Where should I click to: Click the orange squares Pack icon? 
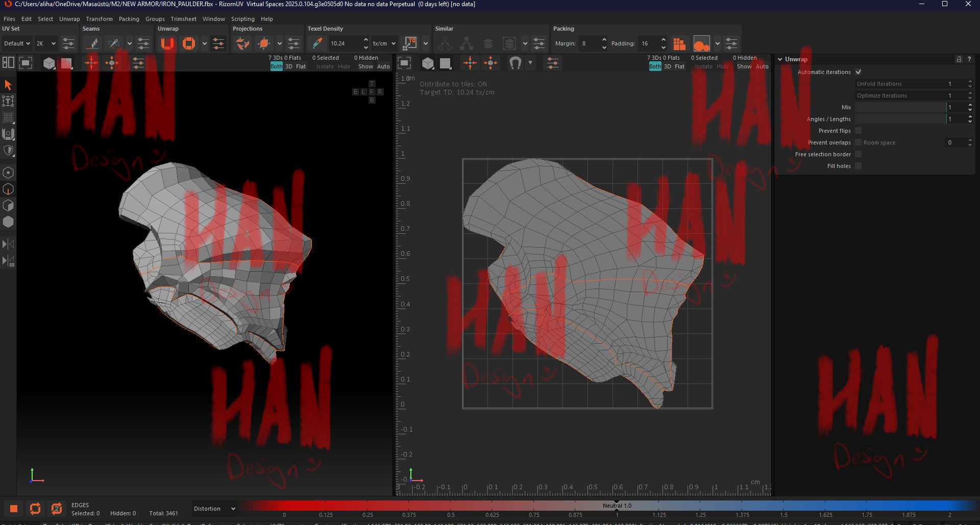click(679, 43)
